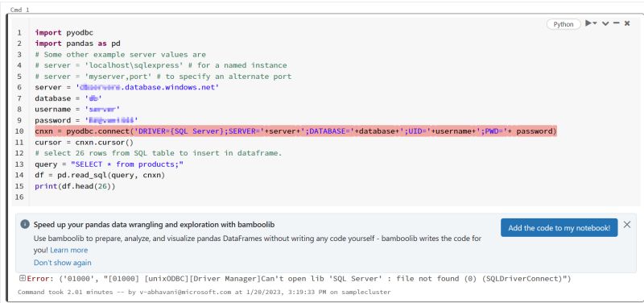Open the Learn more link
644x303 pixels.
[69, 250]
